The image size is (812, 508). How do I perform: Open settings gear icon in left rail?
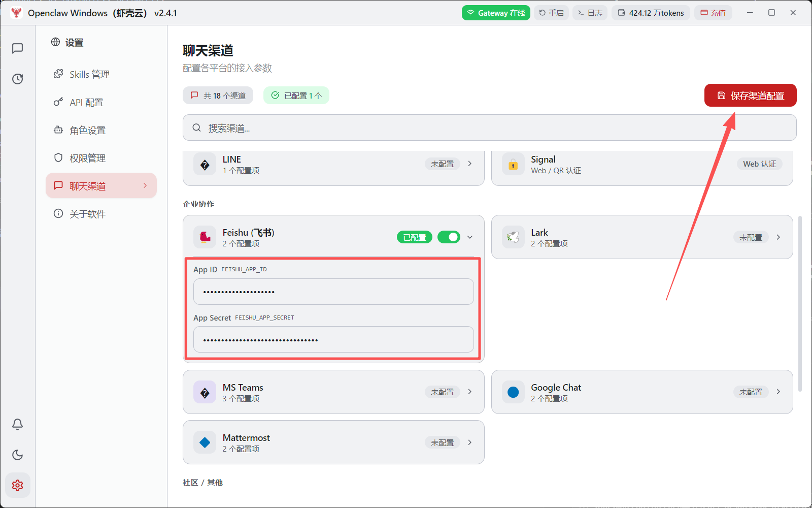pos(17,486)
